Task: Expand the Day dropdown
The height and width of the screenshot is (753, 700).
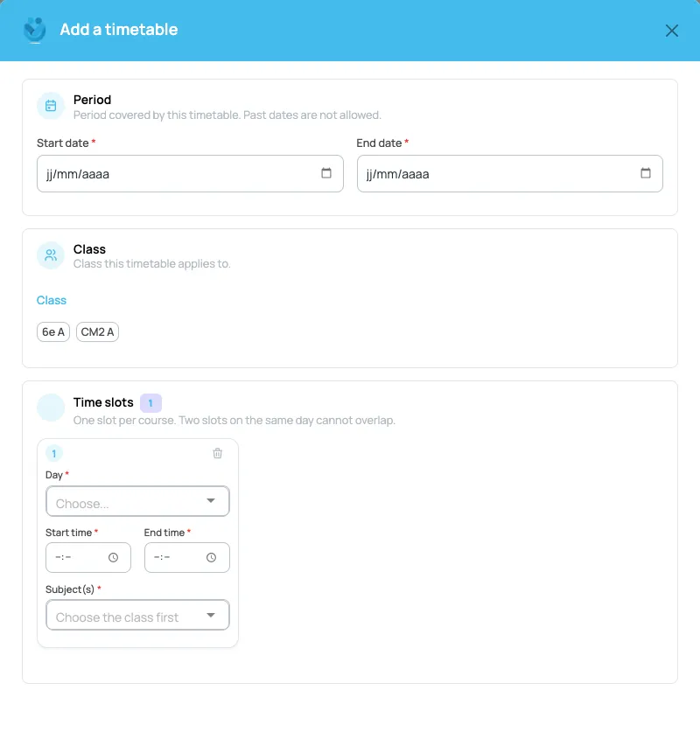Action: click(x=137, y=501)
